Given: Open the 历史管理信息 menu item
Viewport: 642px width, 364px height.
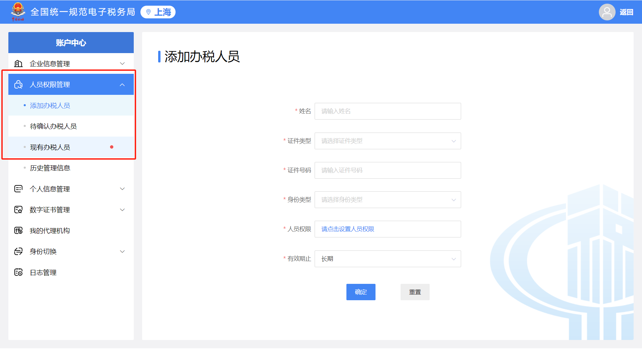Looking at the screenshot, I should (x=49, y=168).
